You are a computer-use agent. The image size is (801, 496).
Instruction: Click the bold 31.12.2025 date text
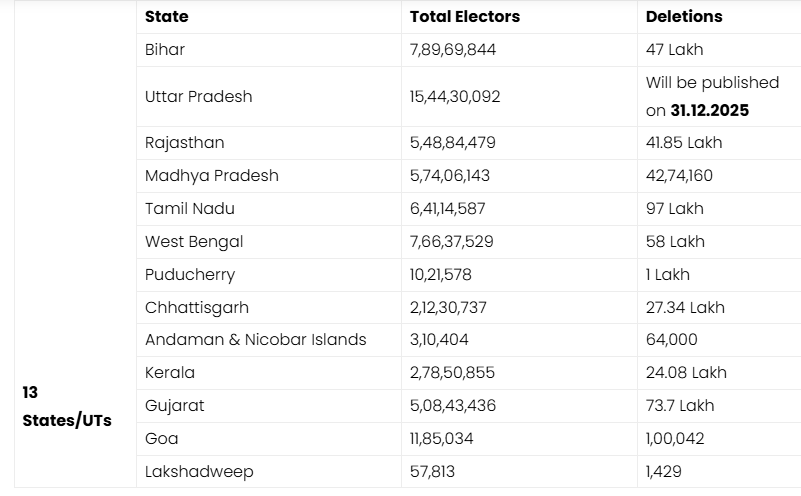(710, 111)
